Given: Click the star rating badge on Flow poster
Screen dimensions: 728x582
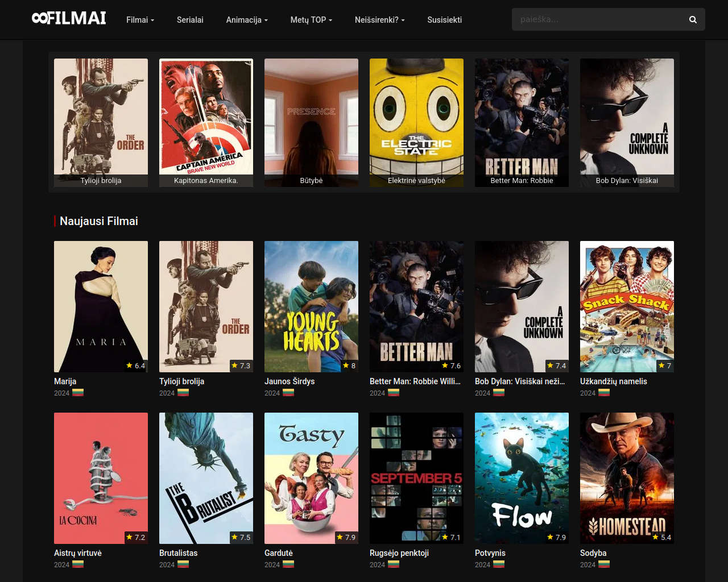Looking at the screenshot, I should coord(556,537).
